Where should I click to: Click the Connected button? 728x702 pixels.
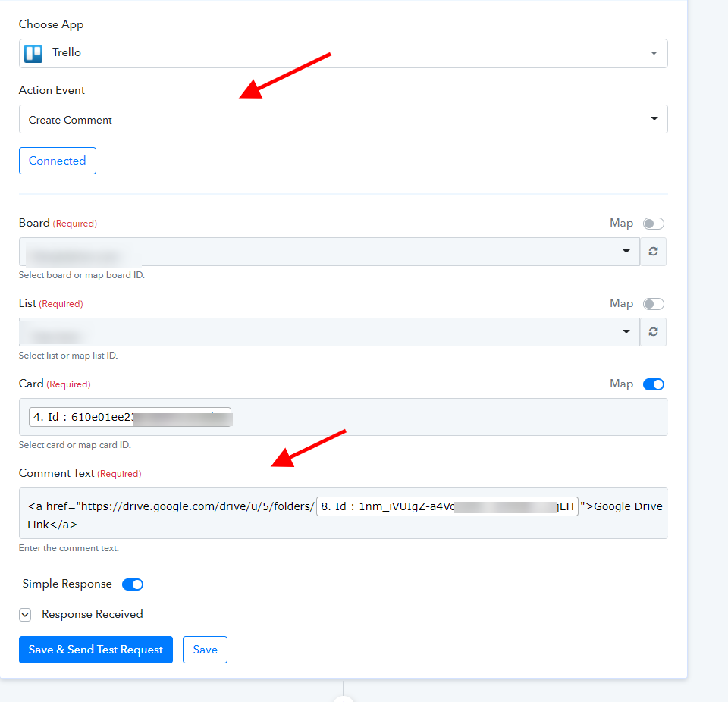(x=58, y=161)
